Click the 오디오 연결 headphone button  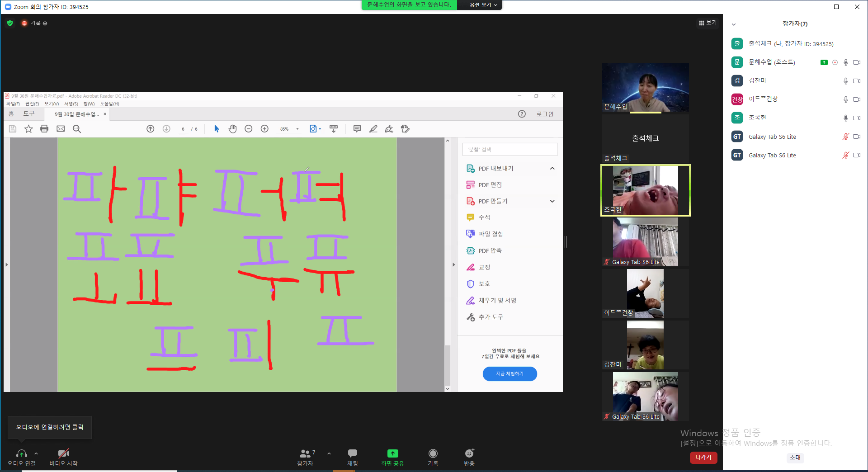(x=21, y=457)
